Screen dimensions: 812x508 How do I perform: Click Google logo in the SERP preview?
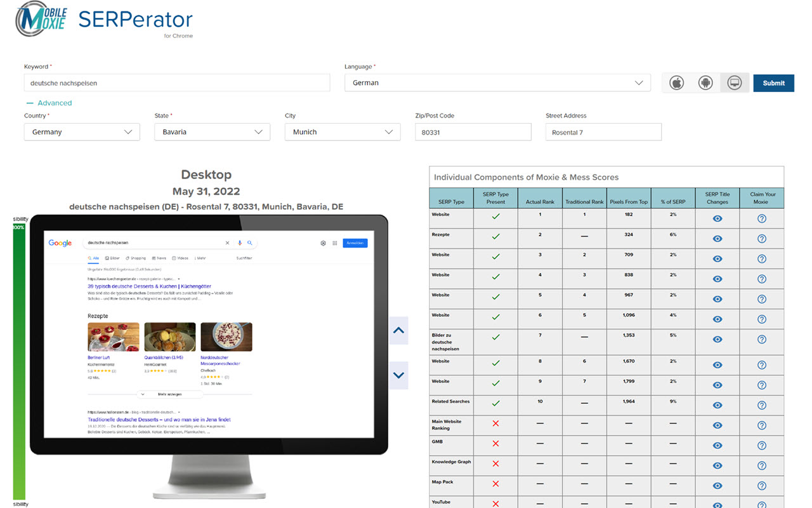[x=60, y=243]
